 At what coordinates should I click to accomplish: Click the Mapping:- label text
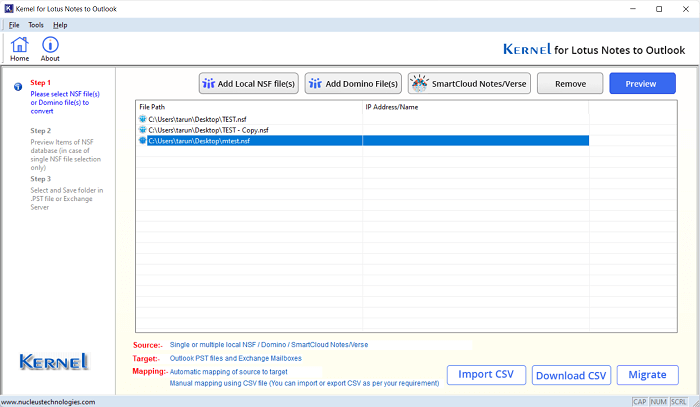(150, 371)
